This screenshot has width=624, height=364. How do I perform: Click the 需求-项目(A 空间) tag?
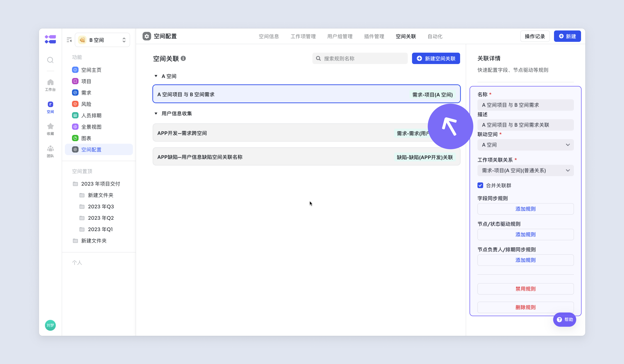pos(432,95)
